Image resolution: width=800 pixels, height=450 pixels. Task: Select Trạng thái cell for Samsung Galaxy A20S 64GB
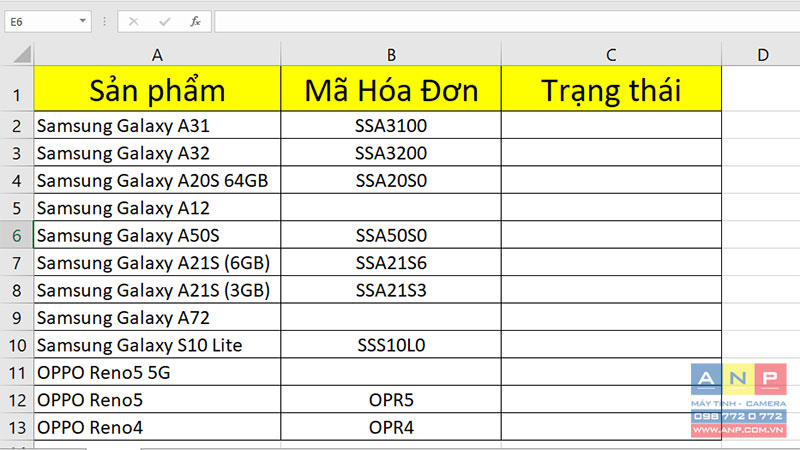[x=611, y=180]
